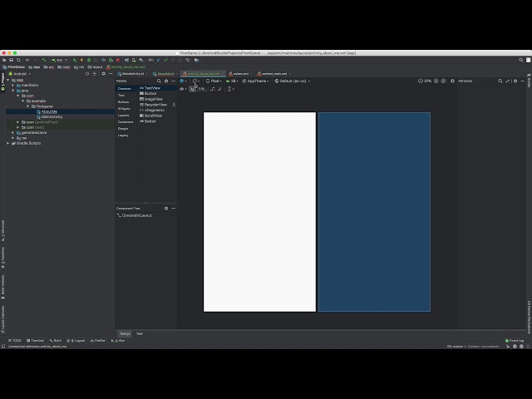Click the VCS update arrow icon
532x399 pixels.
click(x=159, y=60)
